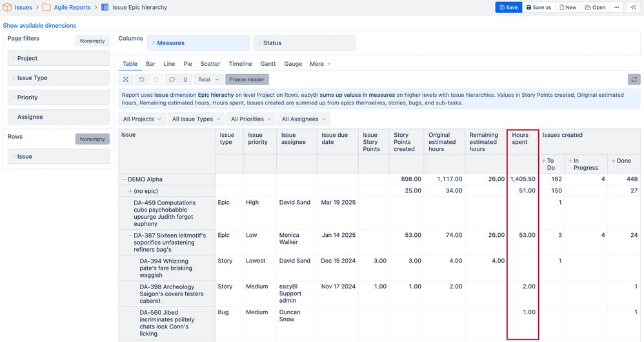Click the Story Points created column header
Viewport: 644px width, 342px height.
click(406, 142)
